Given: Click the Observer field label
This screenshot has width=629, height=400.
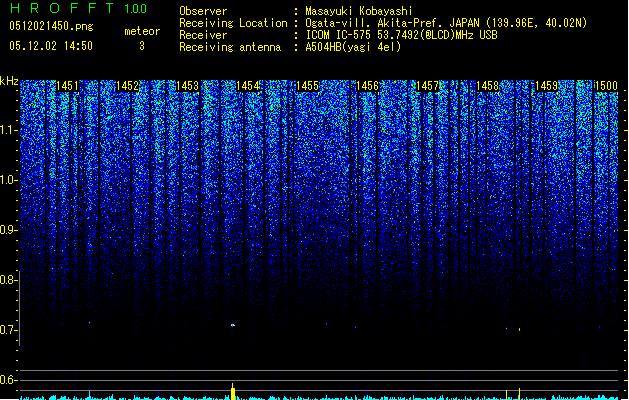Looking at the screenshot, I should click(x=203, y=11).
